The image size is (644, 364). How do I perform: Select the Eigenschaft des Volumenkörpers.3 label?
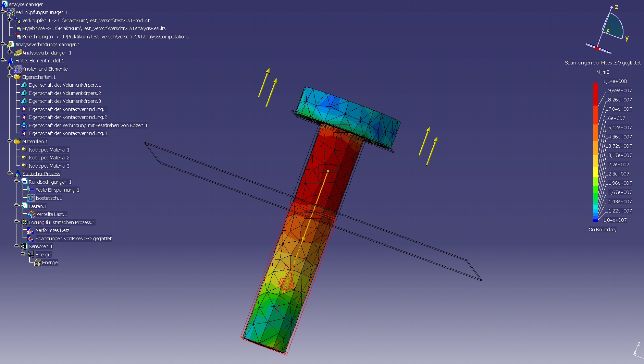(65, 101)
